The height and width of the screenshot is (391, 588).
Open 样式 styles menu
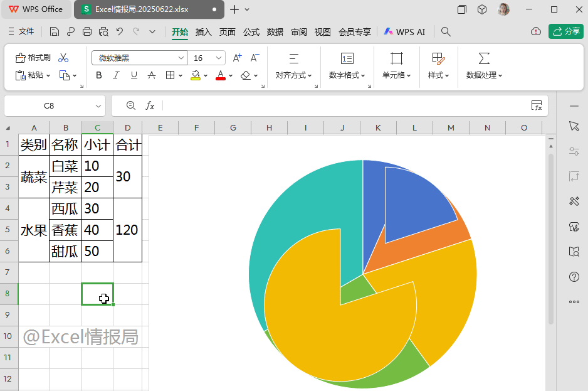pos(438,66)
